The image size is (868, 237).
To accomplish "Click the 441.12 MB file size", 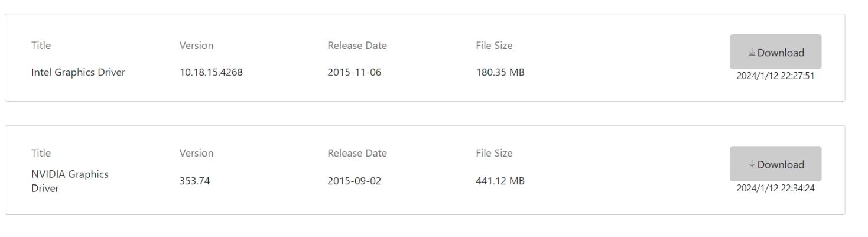I will tap(500, 181).
